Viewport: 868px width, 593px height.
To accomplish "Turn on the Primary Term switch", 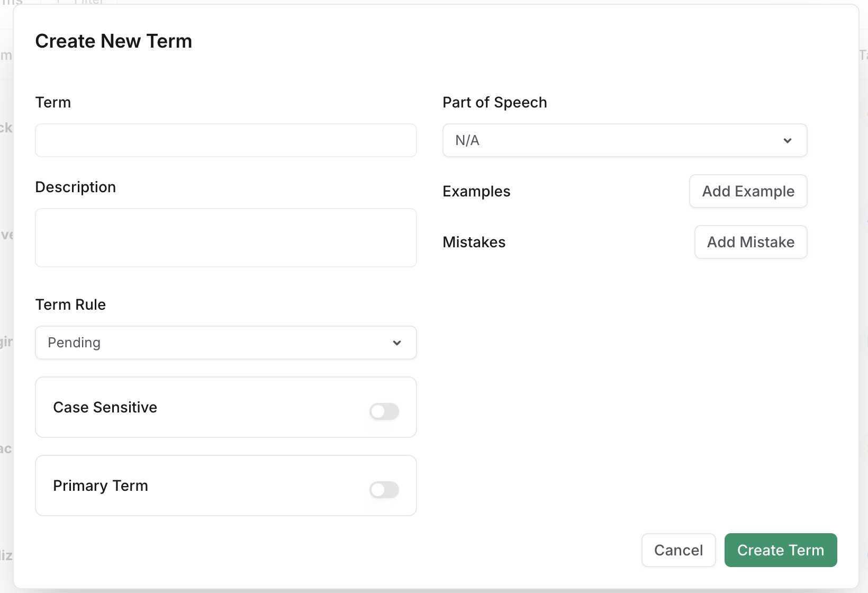I will coord(384,490).
